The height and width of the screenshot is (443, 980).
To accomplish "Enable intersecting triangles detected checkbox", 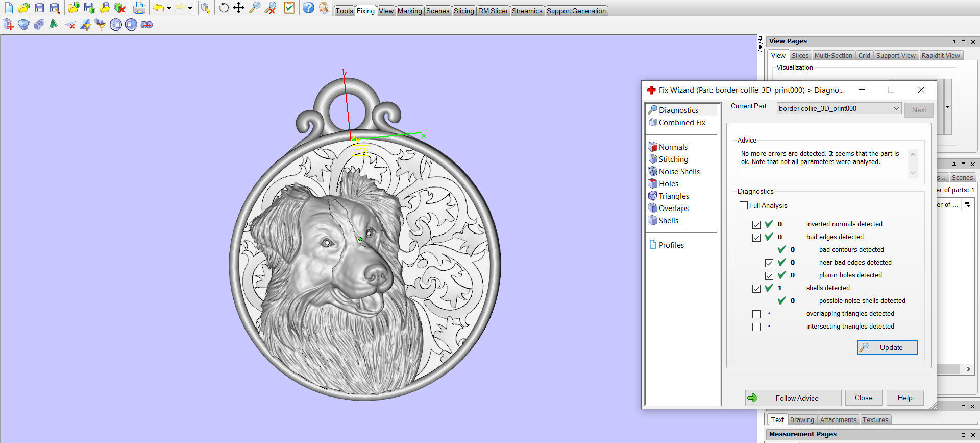I will (756, 327).
